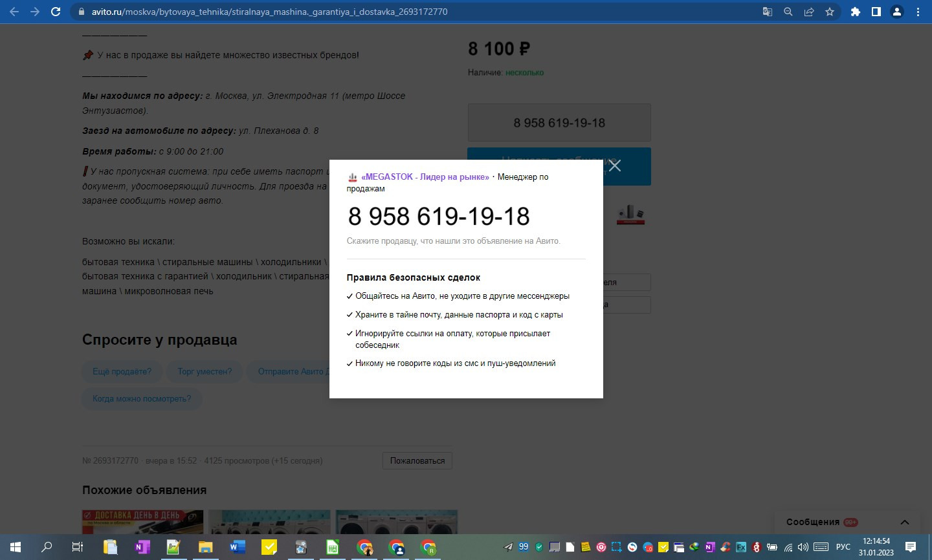
Task: Click the 'Пожаловаться' button
Action: [417, 461]
